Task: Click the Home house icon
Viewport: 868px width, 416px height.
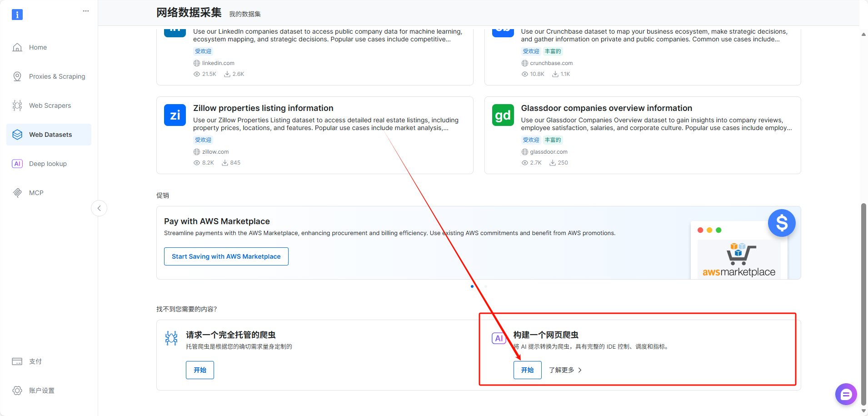Action: [x=17, y=47]
